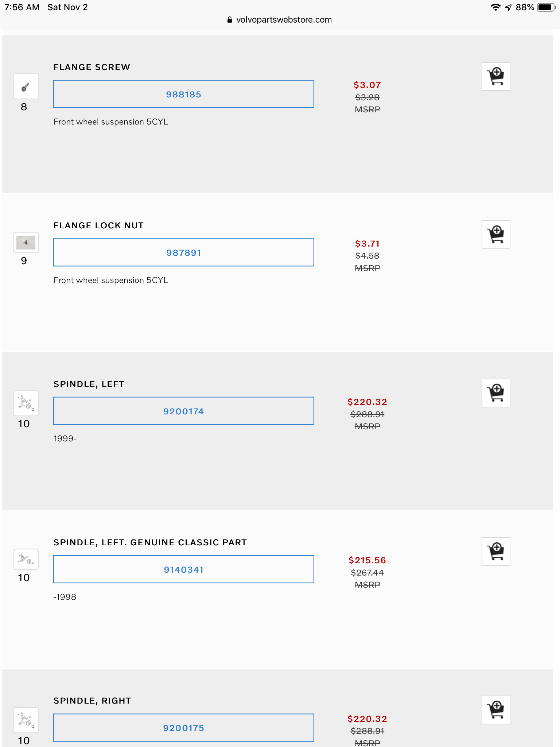View Spindle, Left 9200174 diagram thumbnail
Screen dimensions: 560x747
pos(26,403)
